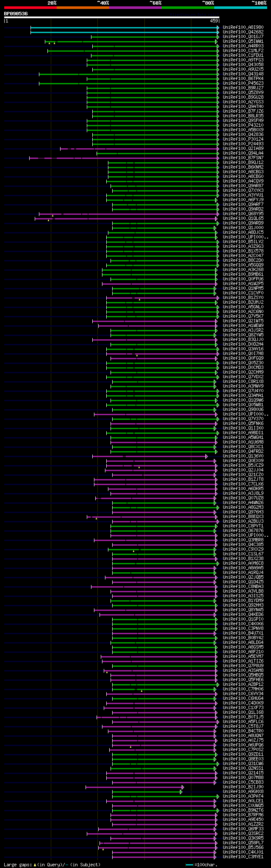271x868 pixels.
Task: Select hit label UniRef100_A9GHX8
Action: coord(243,791)
